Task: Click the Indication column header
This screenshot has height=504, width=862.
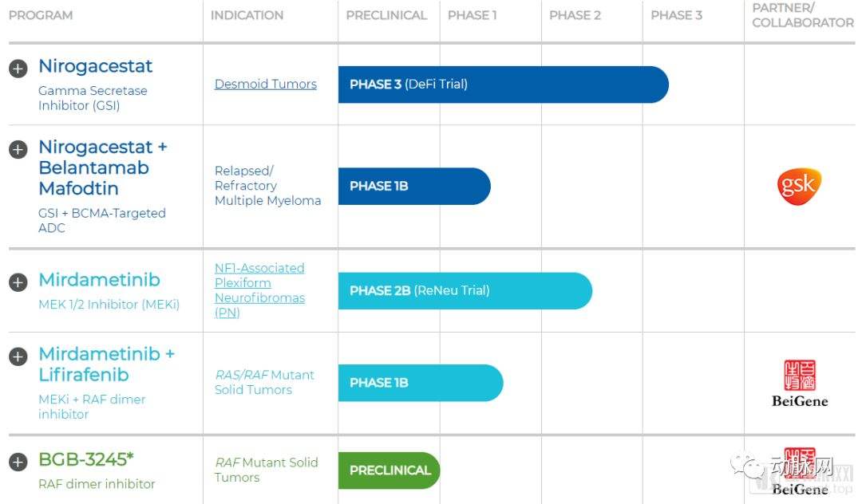Action: [247, 16]
